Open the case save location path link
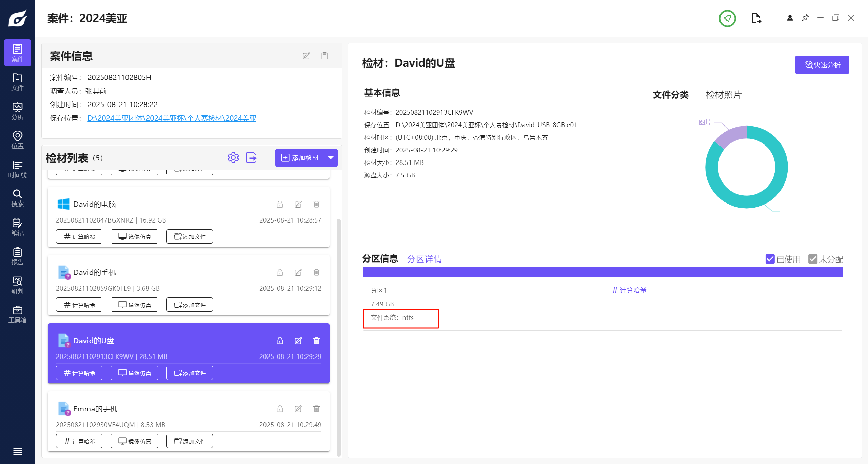The image size is (868, 464). pos(172,118)
